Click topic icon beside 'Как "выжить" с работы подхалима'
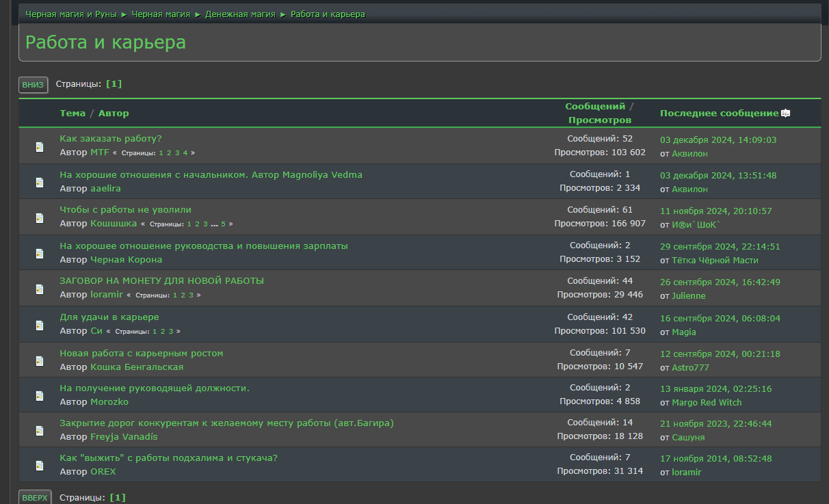The image size is (829, 504). point(40,466)
